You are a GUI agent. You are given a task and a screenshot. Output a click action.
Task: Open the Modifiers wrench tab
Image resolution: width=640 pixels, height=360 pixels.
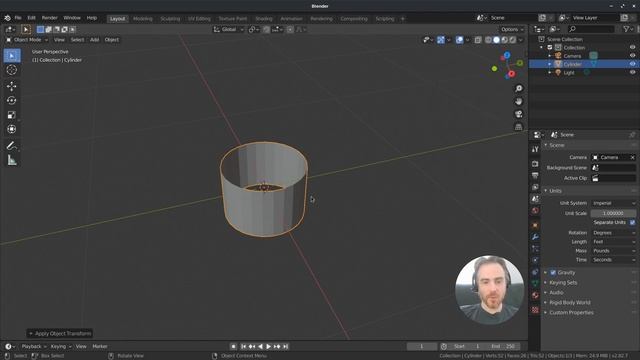[x=535, y=237]
